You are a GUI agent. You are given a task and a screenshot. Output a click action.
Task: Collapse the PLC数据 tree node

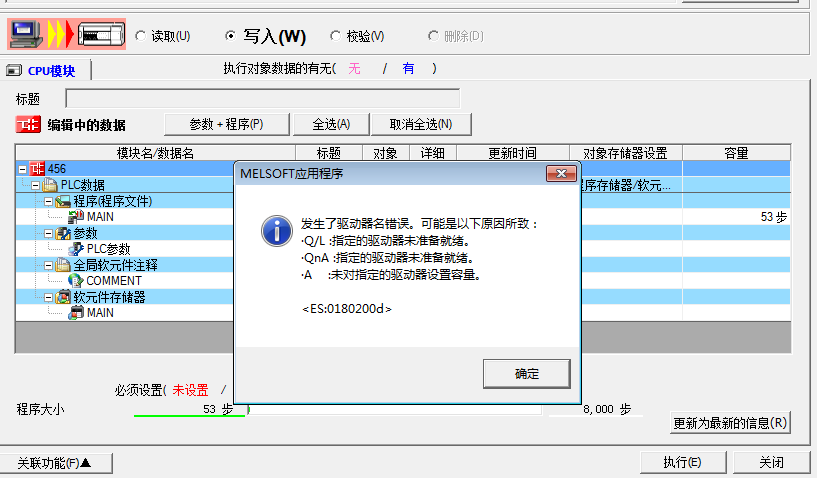(36, 185)
